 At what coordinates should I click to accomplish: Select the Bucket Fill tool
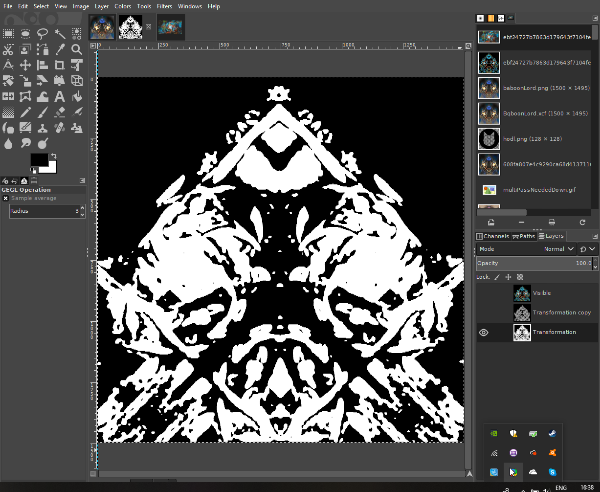tap(77, 96)
